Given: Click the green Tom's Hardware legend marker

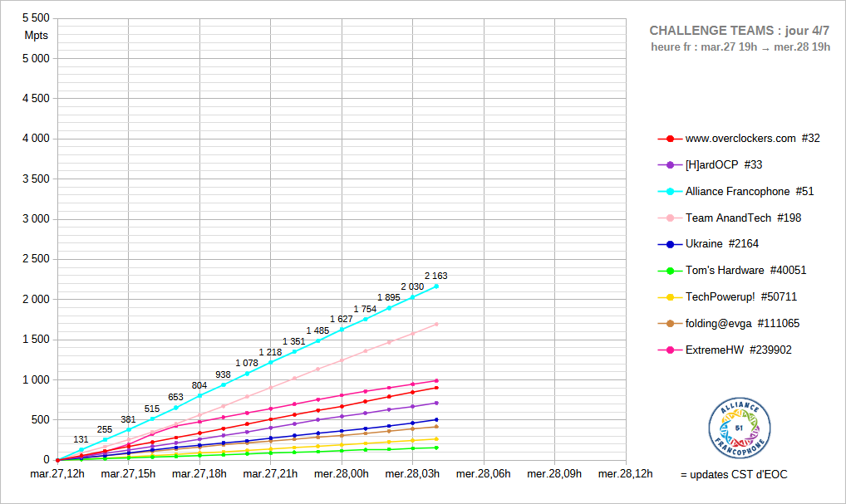Looking at the screenshot, I should coord(670,271).
